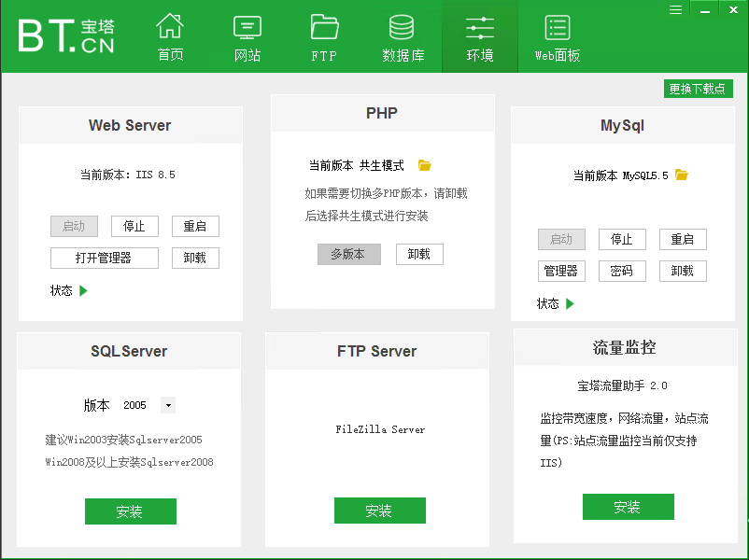Viewport: 749px width, 560px height.
Task: Uninstall Web Server with 卸载
Action: 195,258
